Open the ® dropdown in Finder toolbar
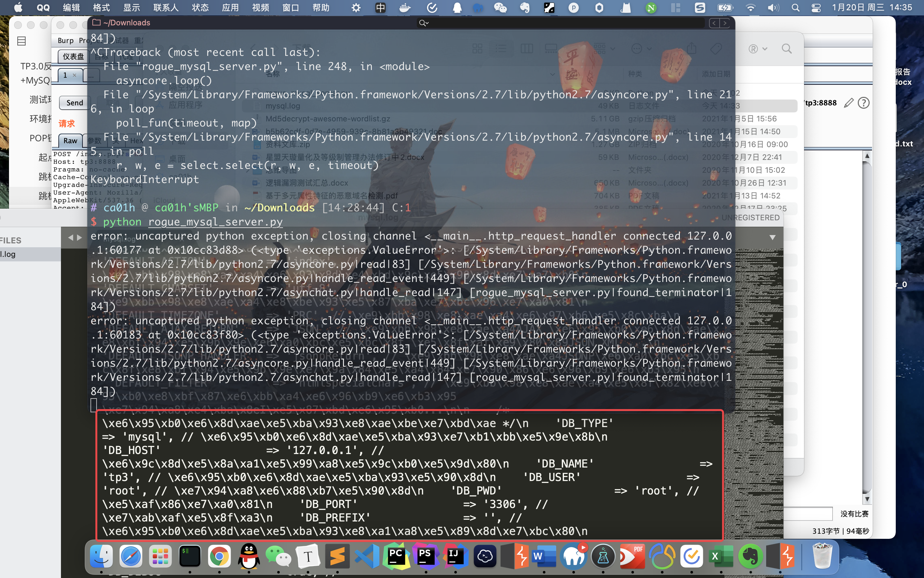Screen dimensions: 924x578 pyautogui.click(x=758, y=49)
